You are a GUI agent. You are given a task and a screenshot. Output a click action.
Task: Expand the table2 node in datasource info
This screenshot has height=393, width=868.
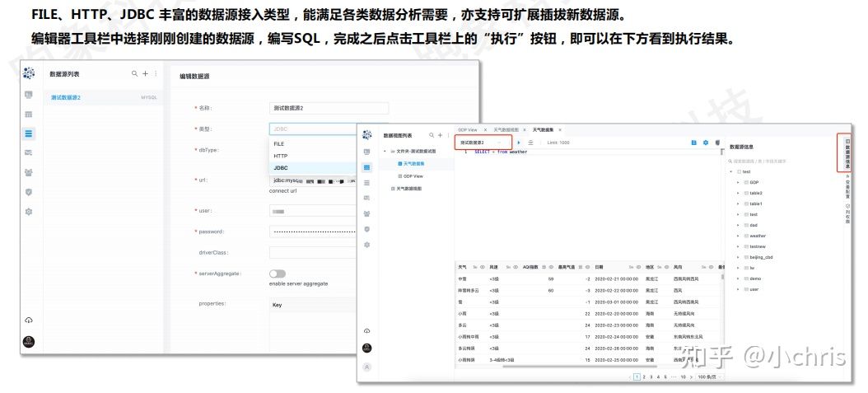tap(738, 193)
